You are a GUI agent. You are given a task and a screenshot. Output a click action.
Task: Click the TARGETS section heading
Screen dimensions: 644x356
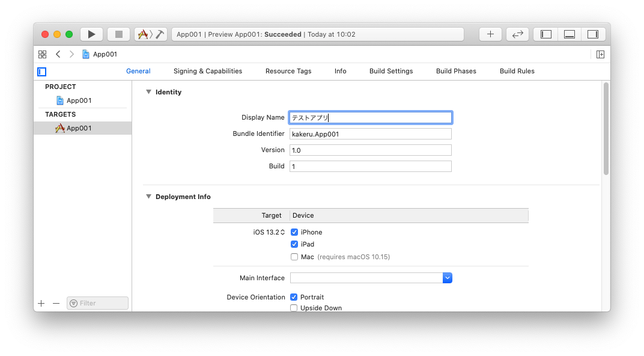60,114
